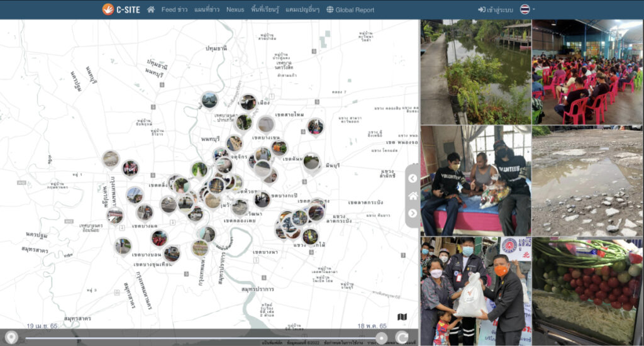Open the Feed ข่าว menu item
Viewport: 644px width, 346px height.
pyautogui.click(x=174, y=9)
